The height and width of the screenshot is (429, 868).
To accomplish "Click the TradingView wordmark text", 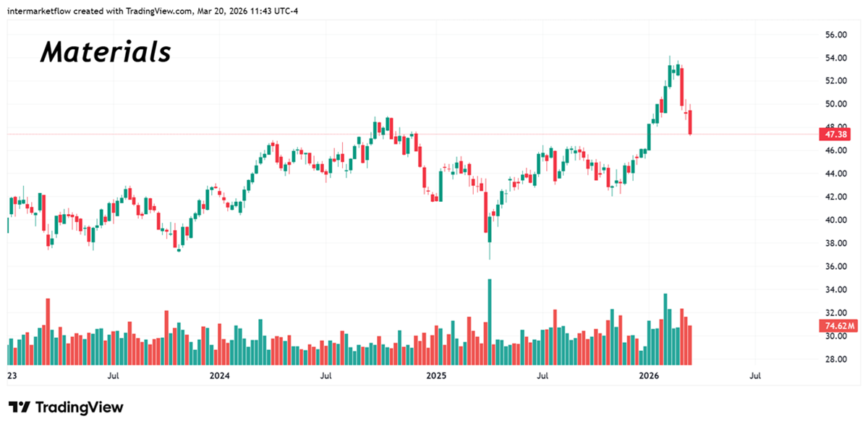I will [79, 407].
